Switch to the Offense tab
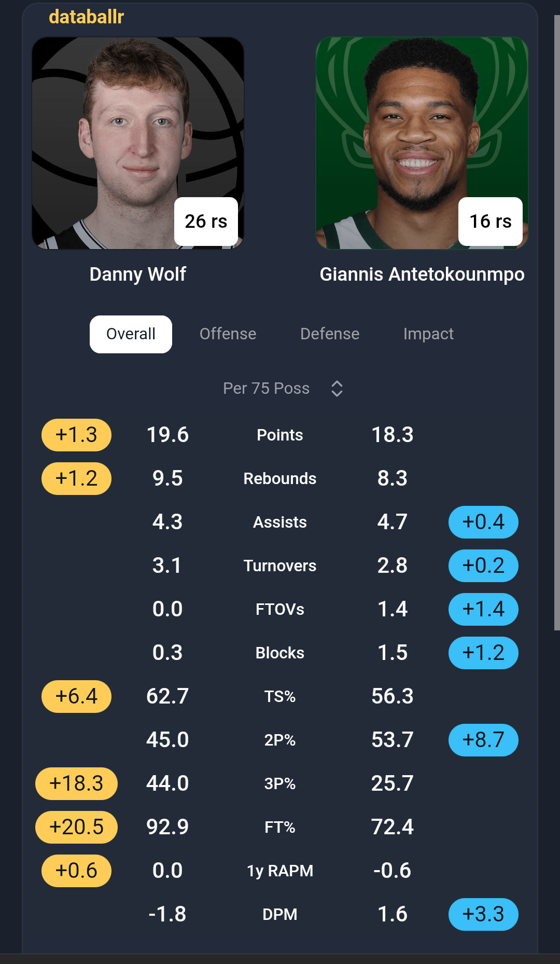 tap(228, 334)
